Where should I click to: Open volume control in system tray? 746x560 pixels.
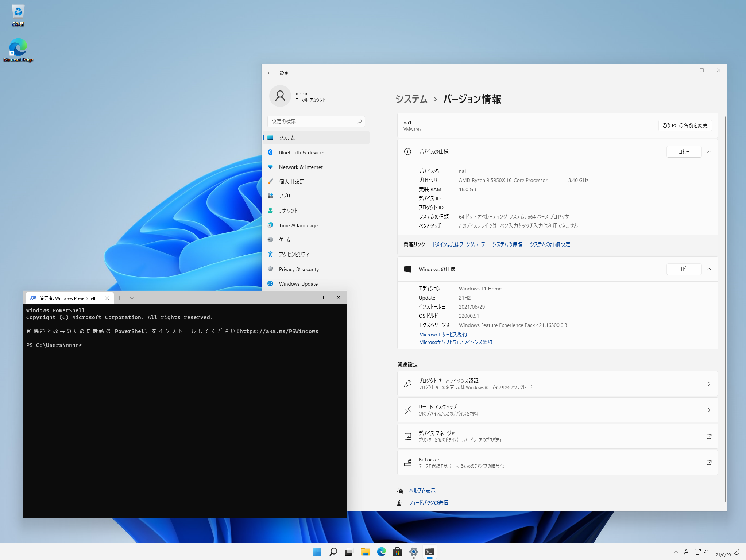coord(706,552)
